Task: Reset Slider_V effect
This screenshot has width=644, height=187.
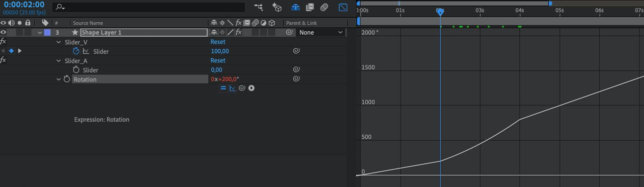Action: pos(218,42)
